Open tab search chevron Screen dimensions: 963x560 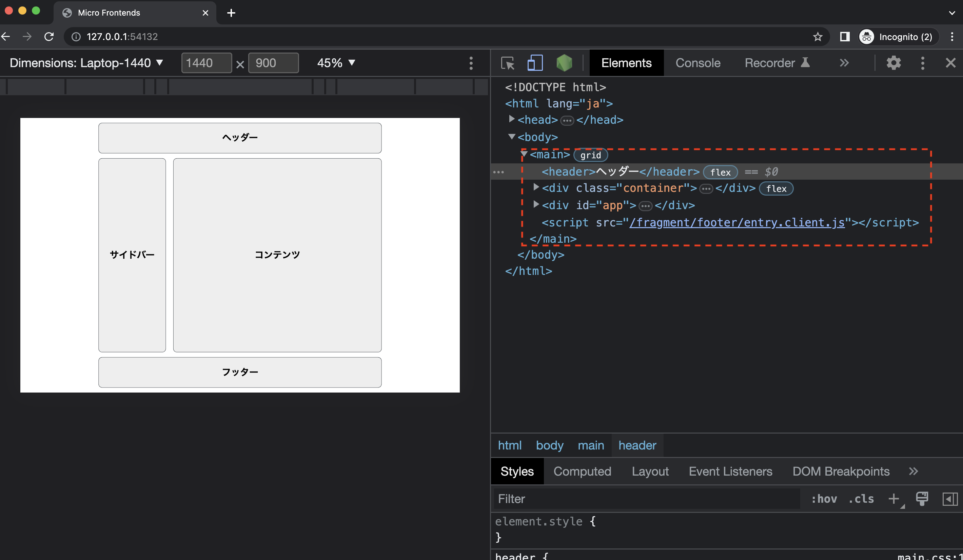tap(952, 13)
